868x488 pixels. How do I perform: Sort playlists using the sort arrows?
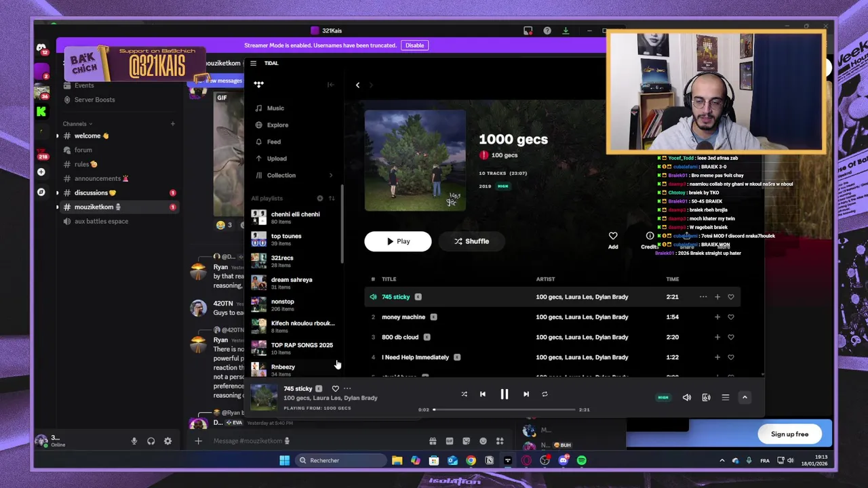(332, 199)
